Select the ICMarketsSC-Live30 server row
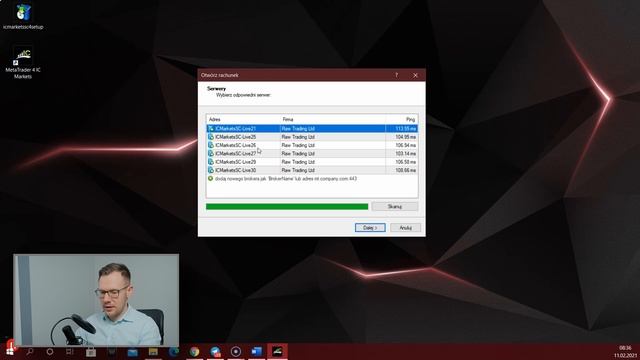 point(312,170)
